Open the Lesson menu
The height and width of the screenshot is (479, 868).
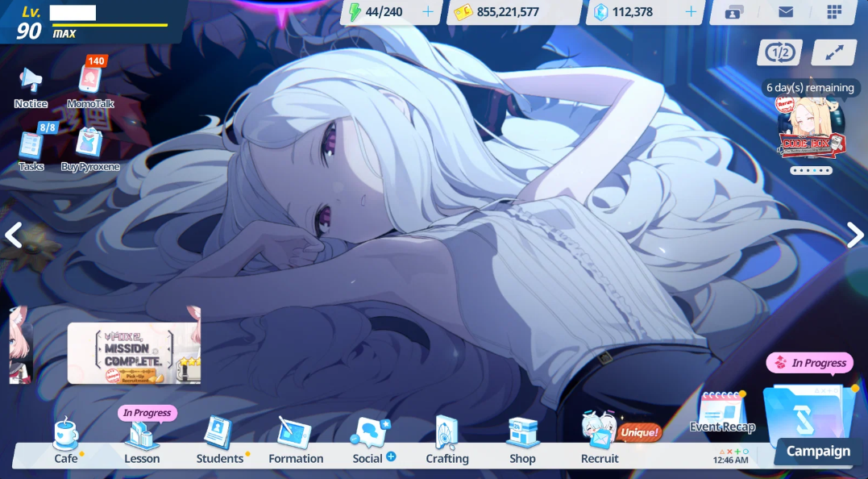tap(142, 443)
